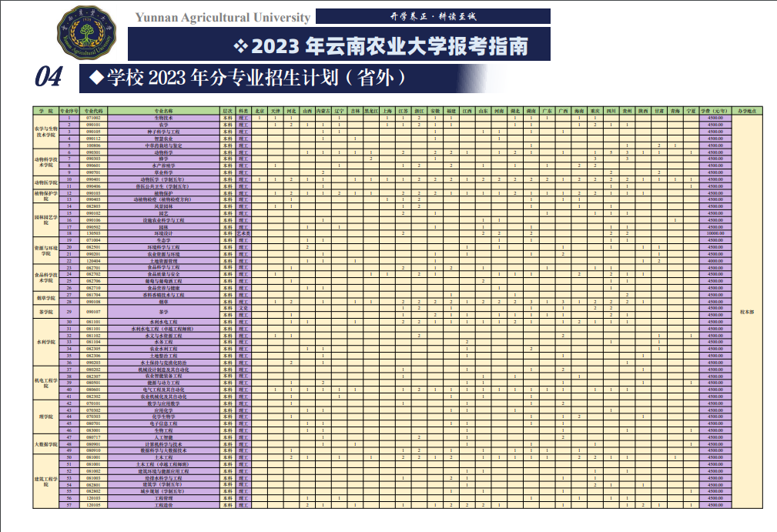Click the '生物技术' major name cell
This screenshot has width=777, height=532.
pos(163,119)
